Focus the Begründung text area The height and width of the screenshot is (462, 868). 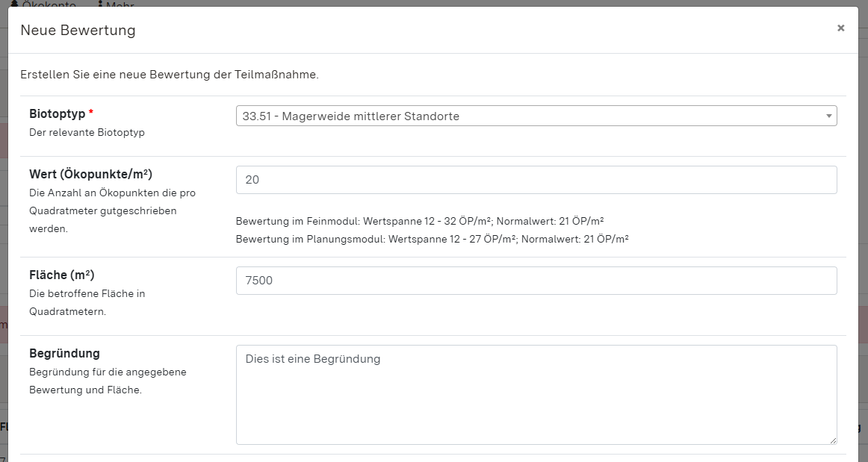click(536, 394)
